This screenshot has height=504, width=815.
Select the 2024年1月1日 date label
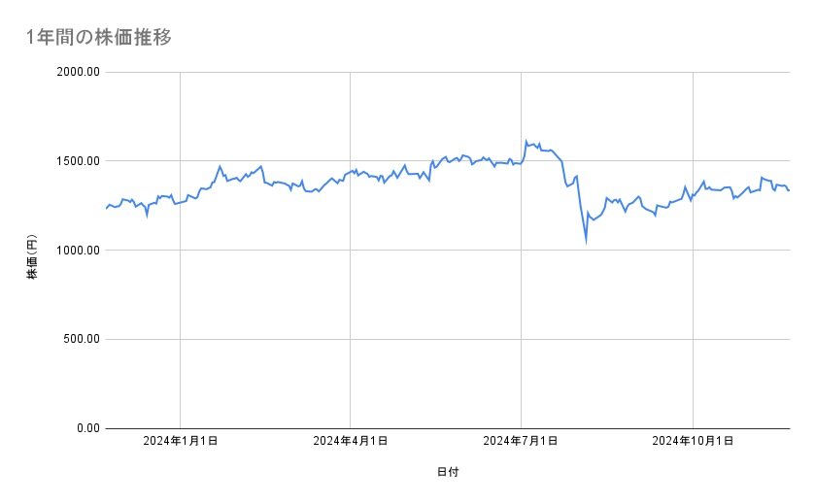tap(180, 442)
